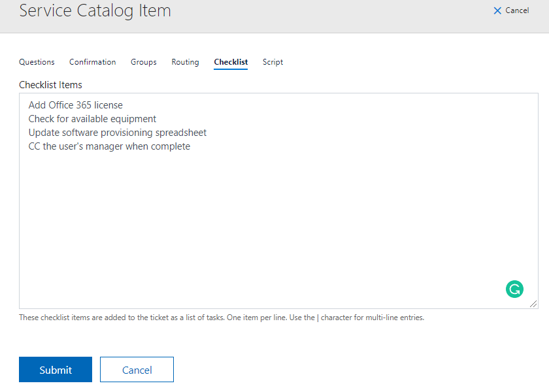This screenshot has height=392, width=549.
Task: Click "CC the user's manager when complete" line
Action: (x=109, y=146)
